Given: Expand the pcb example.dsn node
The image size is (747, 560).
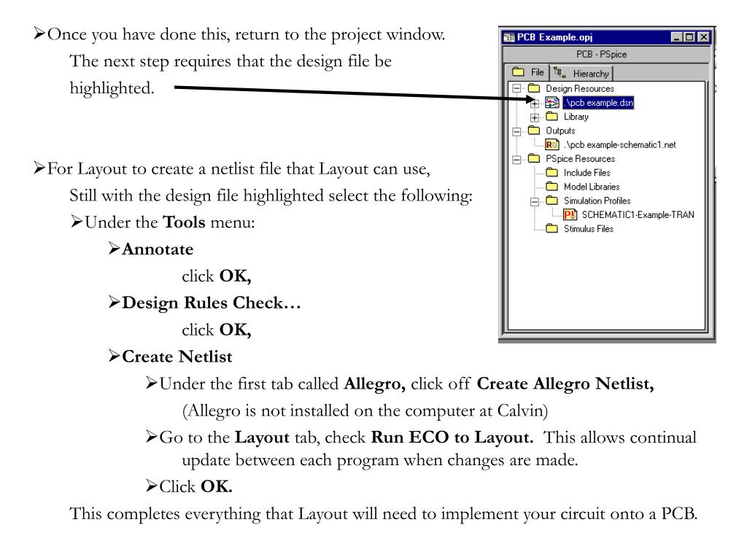Looking at the screenshot, I should pos(535,104).
